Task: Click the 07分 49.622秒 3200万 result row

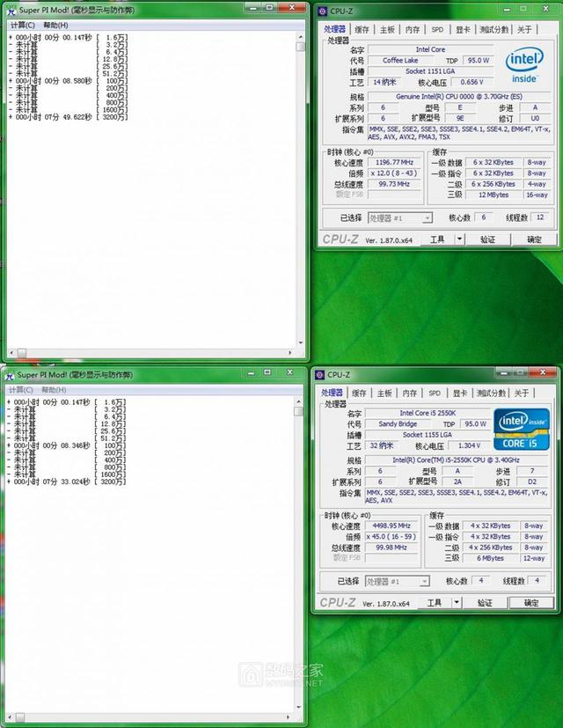Action: point(69,117)
